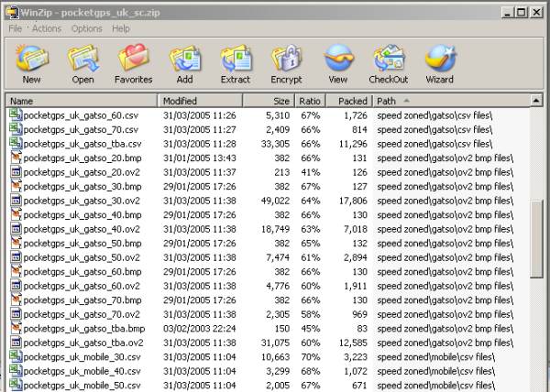The width and height of the screenshot is (550, 392).
Task: Click the size value 5,310
Action: point(278,115)
